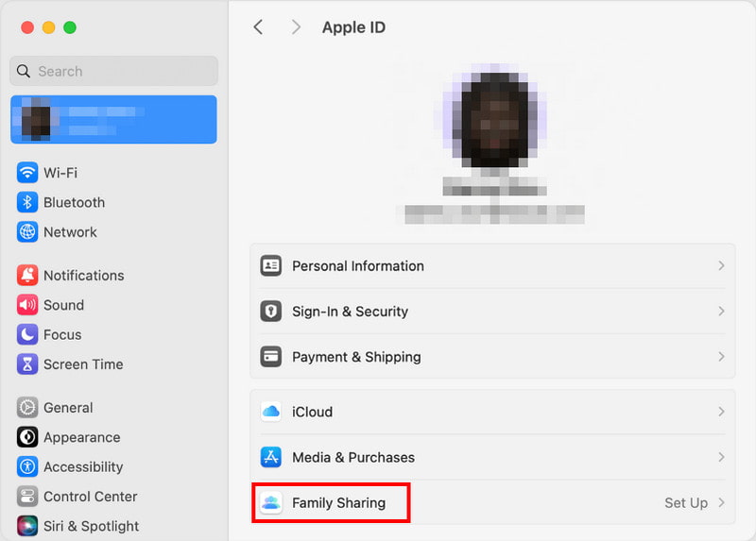Screen dimensions: 756x541
Task: Select the highlighted Apple ID account row
Action: [x=113, y=120]
